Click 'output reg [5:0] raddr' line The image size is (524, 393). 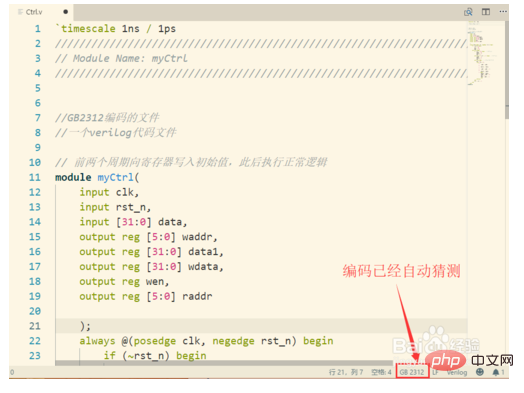146,296
